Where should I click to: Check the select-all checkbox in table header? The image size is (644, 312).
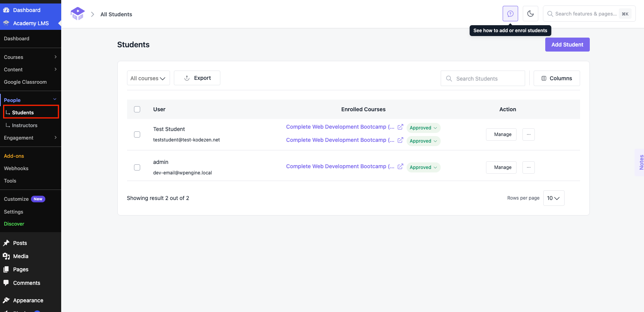(137, 109)
